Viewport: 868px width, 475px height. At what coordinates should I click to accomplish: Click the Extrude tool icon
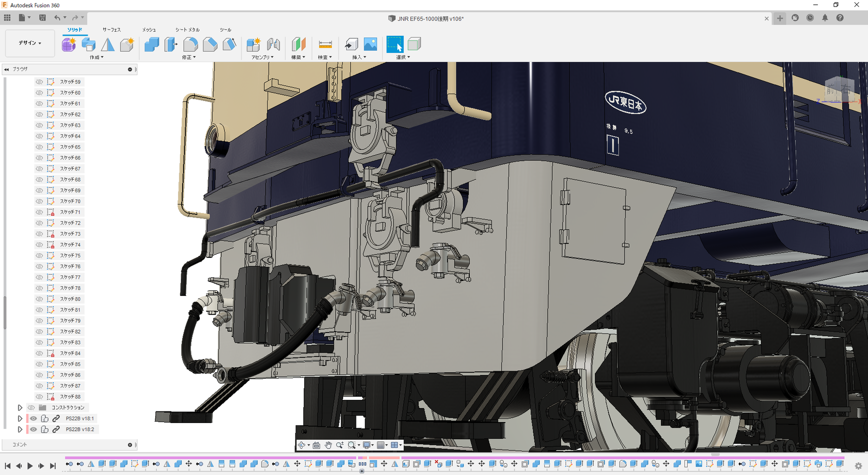[x=88, y=45]
